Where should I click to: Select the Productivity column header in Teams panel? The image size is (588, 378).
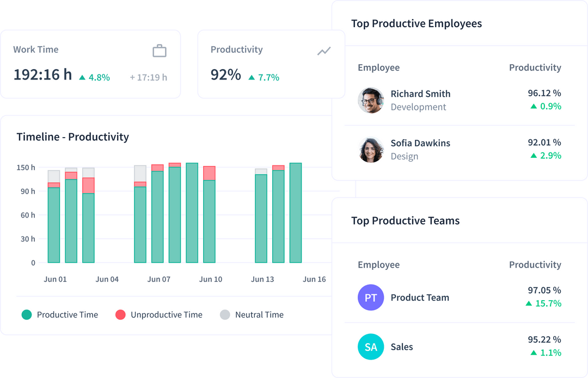tap(535, 265)
